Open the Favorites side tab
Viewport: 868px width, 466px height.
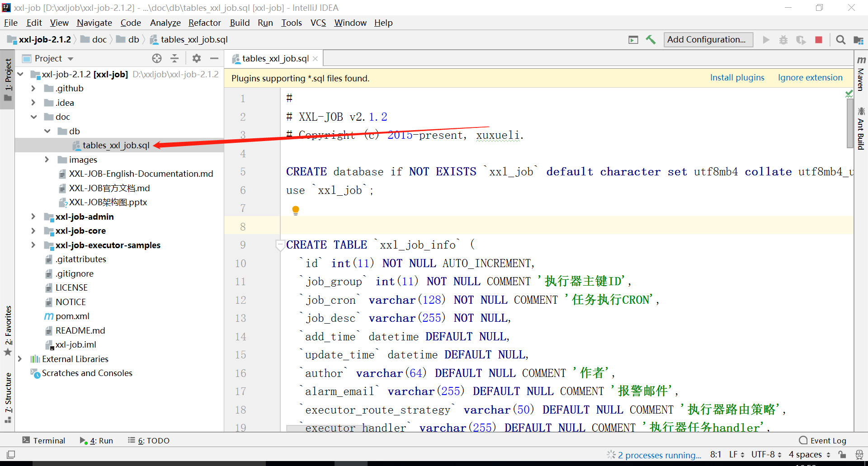[x=8, y=330]
